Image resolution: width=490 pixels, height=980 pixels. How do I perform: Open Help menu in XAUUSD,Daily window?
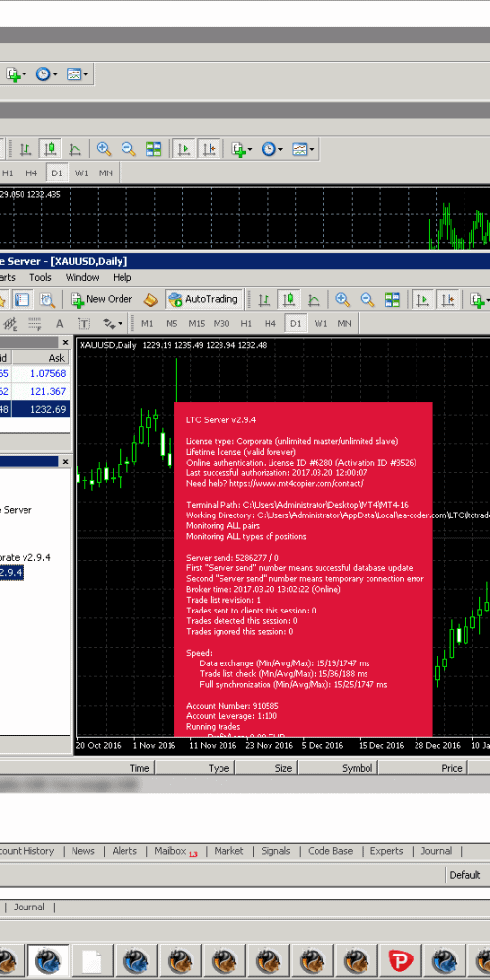[122, 277]
